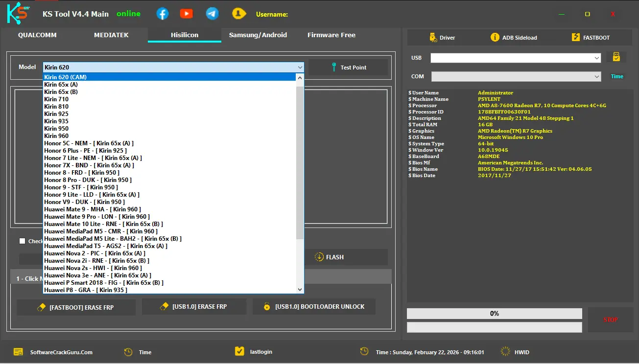Click the yellow user account icon
This screenshot has width=639, height=364.
(x=238, y=14)
